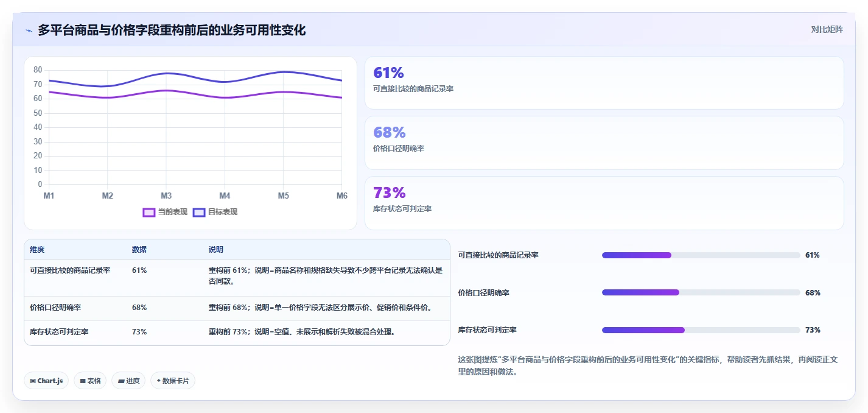This screenshot has width=868, height=413.
Task: Click the 61% value in table
Action: [x=139, y=270]
